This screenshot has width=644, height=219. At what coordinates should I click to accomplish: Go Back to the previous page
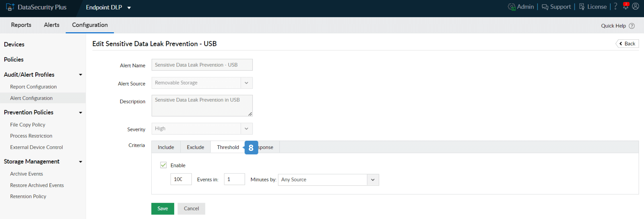coord(627,44)
